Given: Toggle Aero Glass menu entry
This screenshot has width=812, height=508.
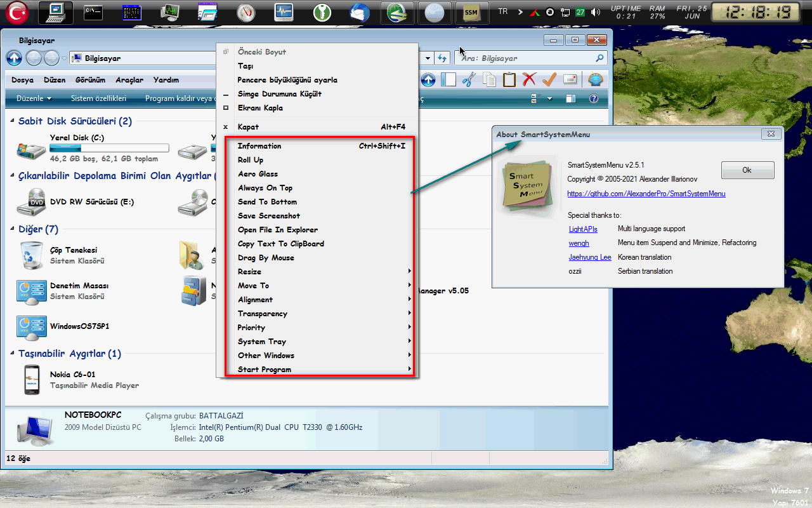Looking at the screenshot, I should 318,174.
